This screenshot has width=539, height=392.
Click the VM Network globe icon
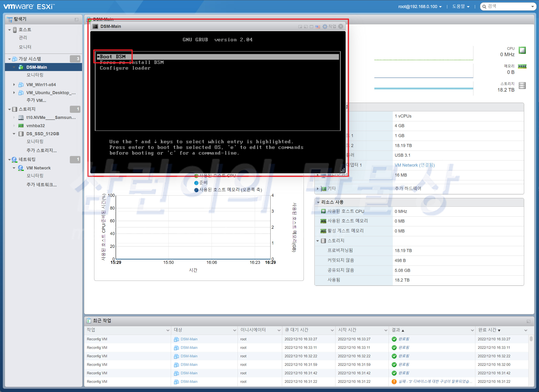[21, 168]
